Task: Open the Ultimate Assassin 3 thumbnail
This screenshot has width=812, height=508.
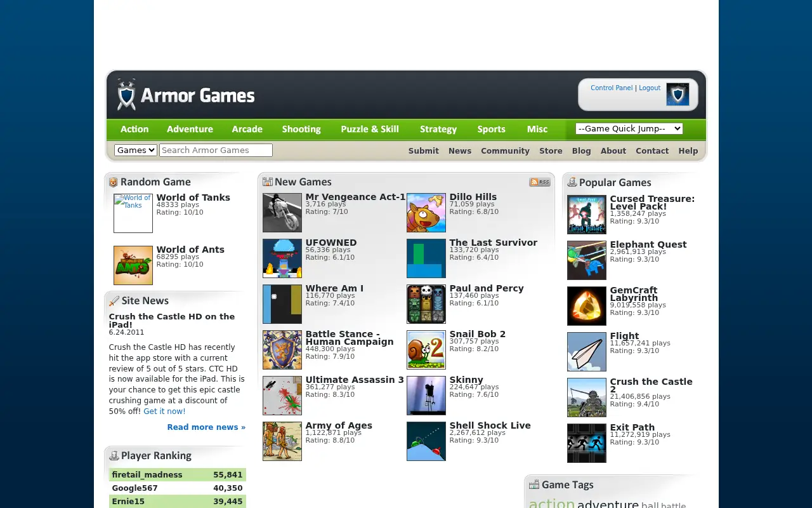Action: (x=282, y=396)
